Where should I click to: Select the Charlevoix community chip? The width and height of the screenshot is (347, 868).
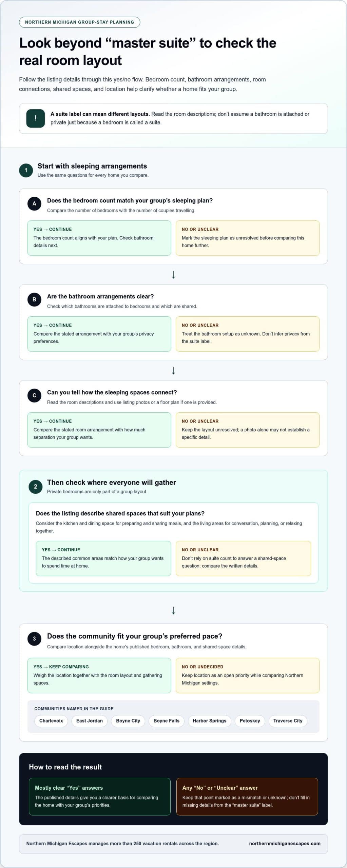click(51, 721)
